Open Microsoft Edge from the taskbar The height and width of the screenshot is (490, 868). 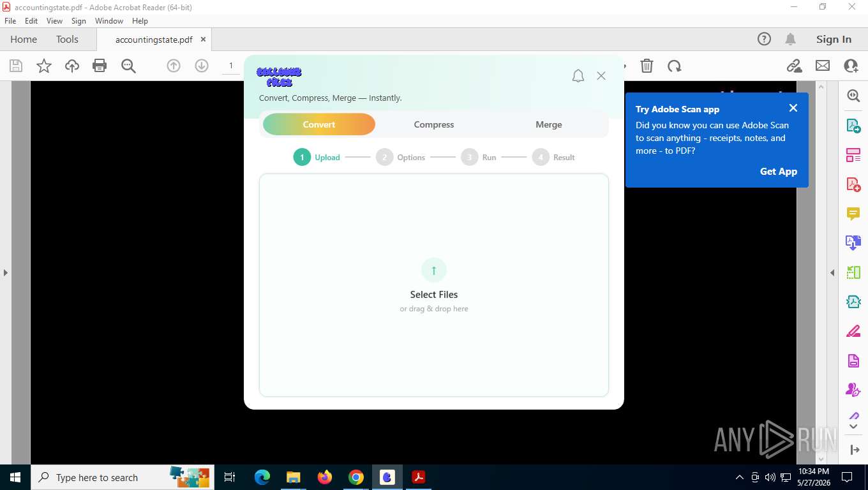click(x=262, y=477)
